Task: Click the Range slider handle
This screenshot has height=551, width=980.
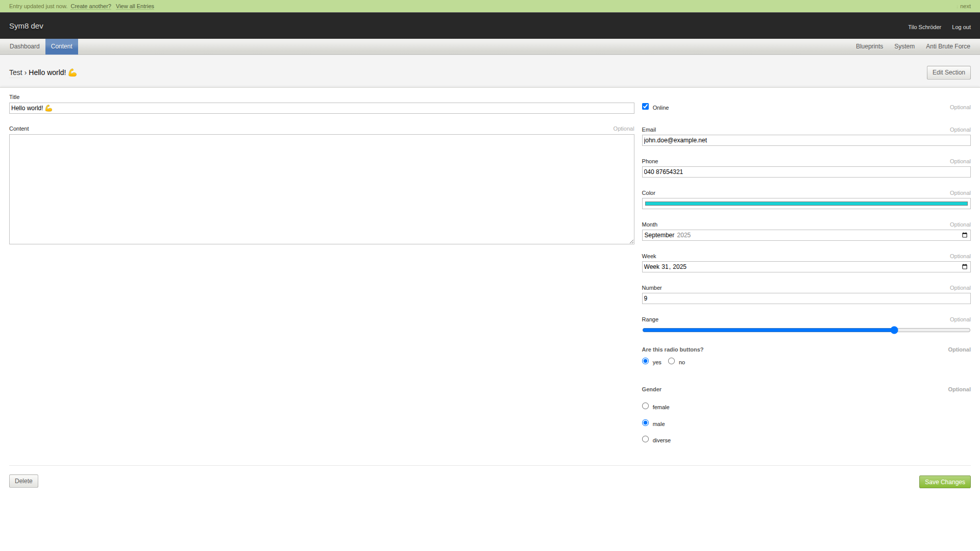Action: click(894, 330)
